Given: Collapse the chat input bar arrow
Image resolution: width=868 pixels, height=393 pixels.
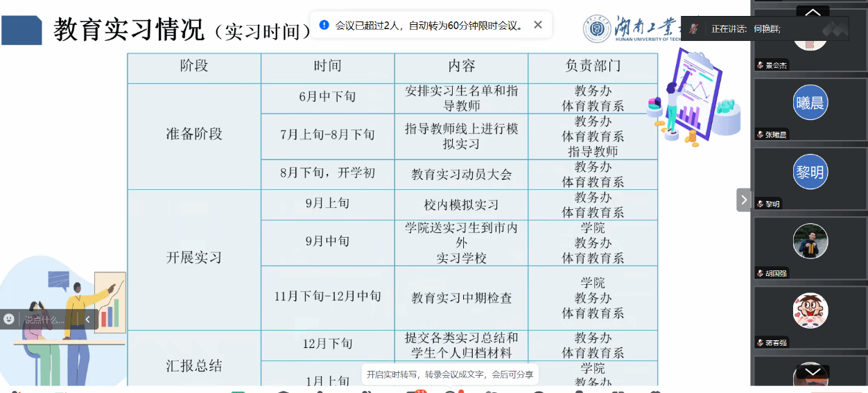Looking at the screenshot, I should pos(87,320).
